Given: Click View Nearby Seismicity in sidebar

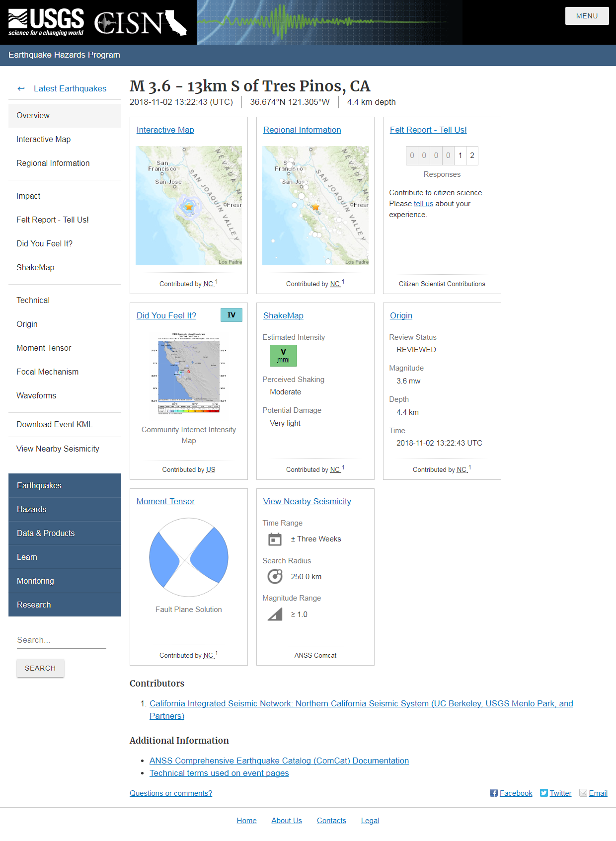Looking at the screenshot, I should click(65, 449).
